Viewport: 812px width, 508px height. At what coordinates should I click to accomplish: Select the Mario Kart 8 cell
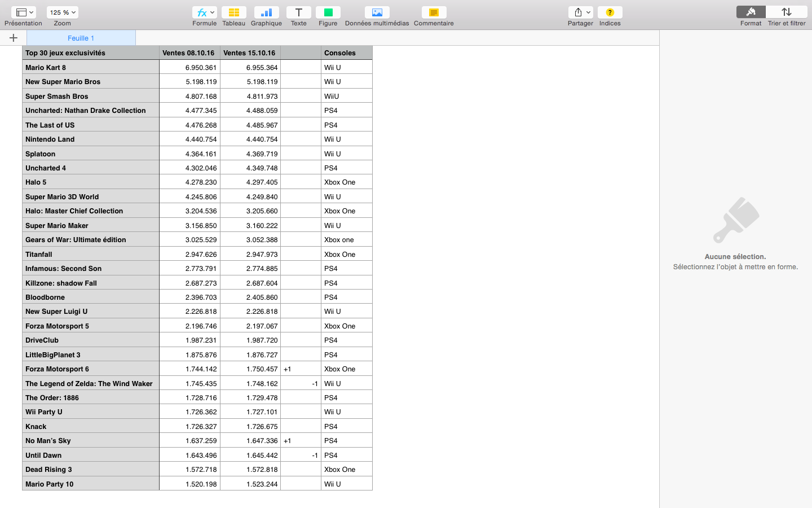point(91,67)
